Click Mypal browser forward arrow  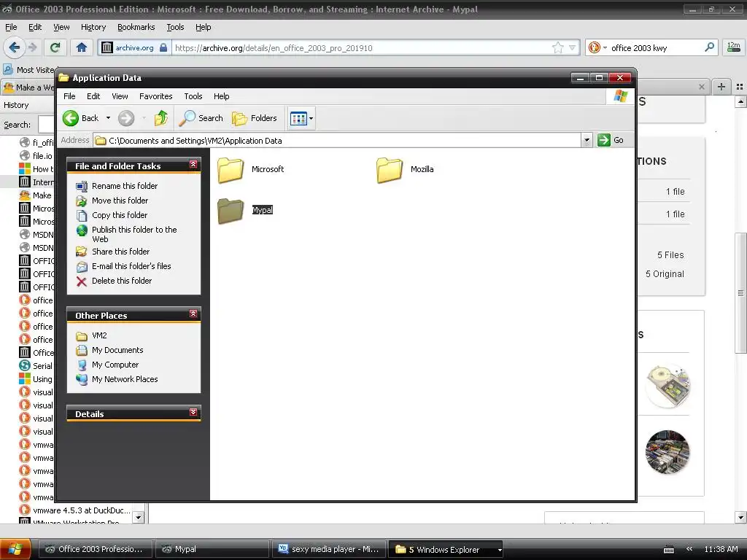32,47
